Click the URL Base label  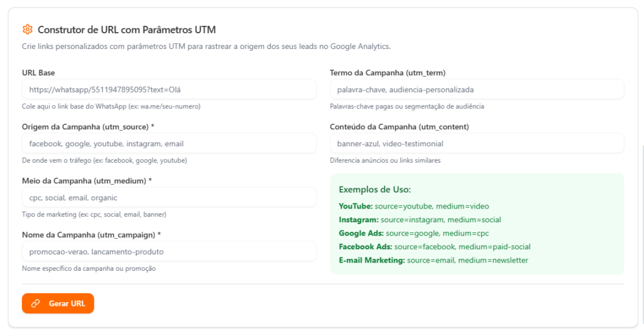click(x=38, y=73)
